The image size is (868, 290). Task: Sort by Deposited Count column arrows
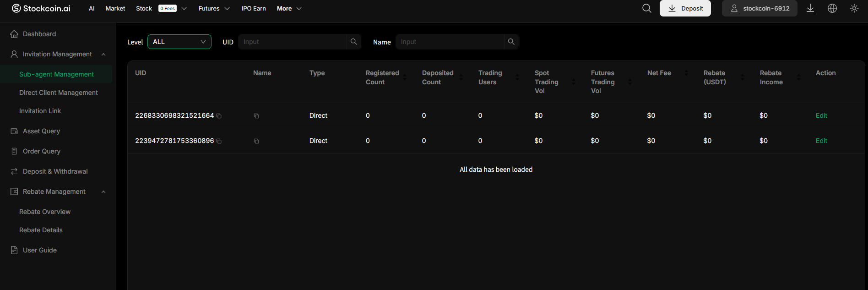[x=461, y=77]
